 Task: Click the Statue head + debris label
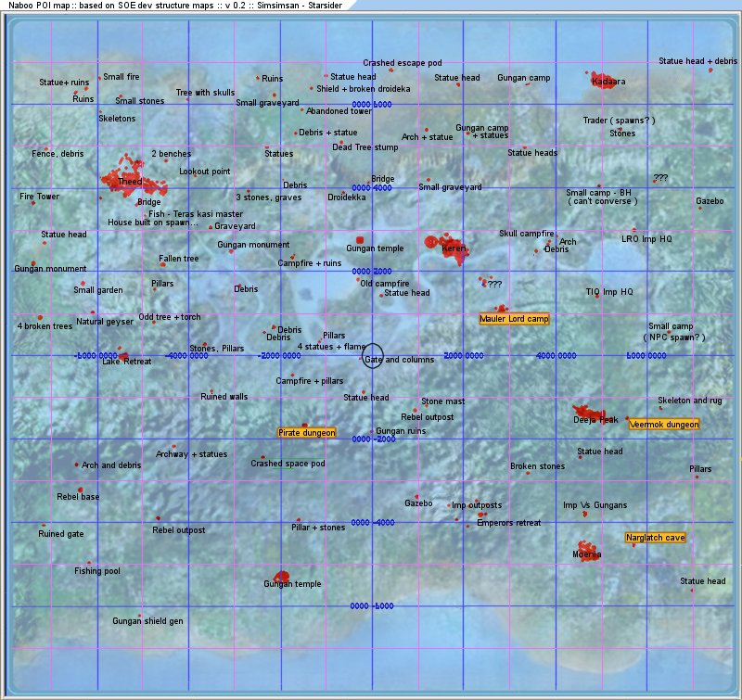[698, 61]
